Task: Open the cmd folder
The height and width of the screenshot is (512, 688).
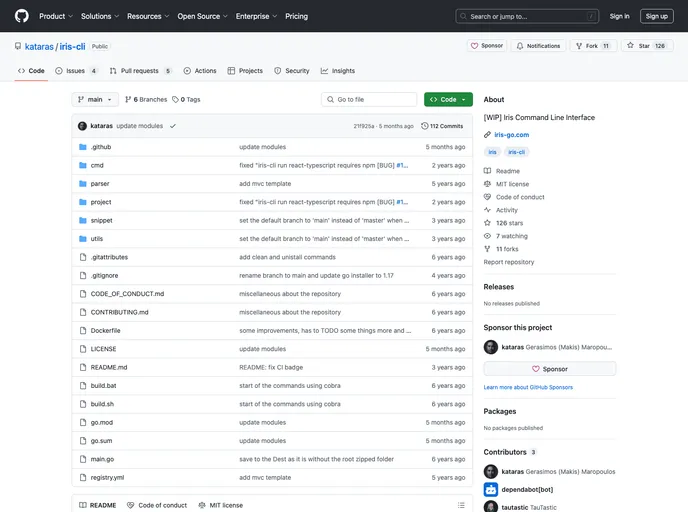Action: tap(97, 165)
